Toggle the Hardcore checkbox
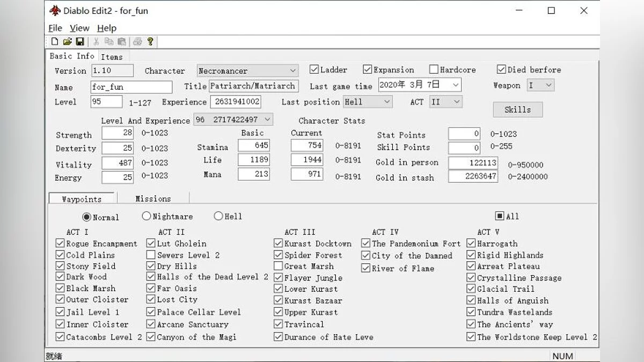Viewport: 644px width, 362px height. 434,70
